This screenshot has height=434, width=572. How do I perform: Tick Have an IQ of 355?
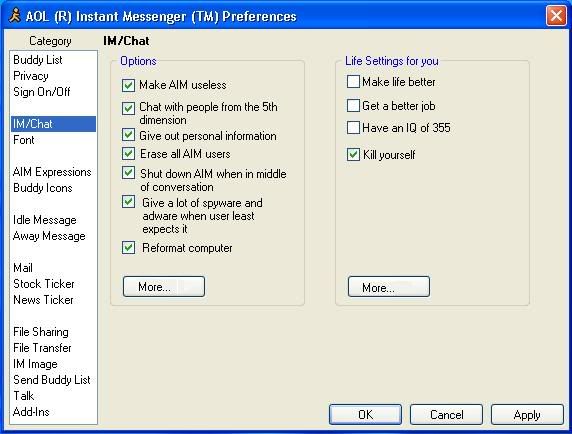point(353,128)
